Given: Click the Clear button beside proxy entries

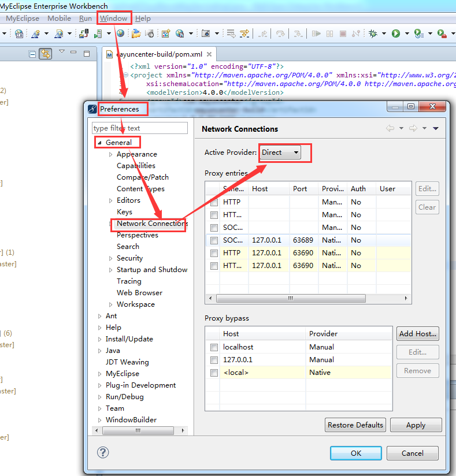Looking at the screenshot, I should (x=427, y=207).
